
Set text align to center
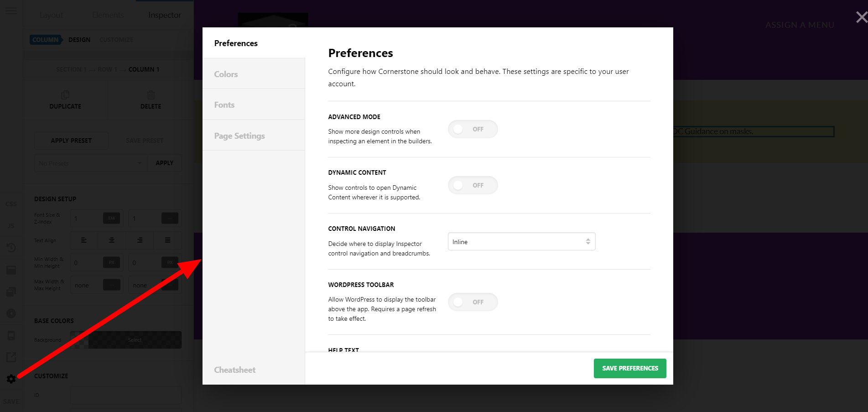point(112,240)
